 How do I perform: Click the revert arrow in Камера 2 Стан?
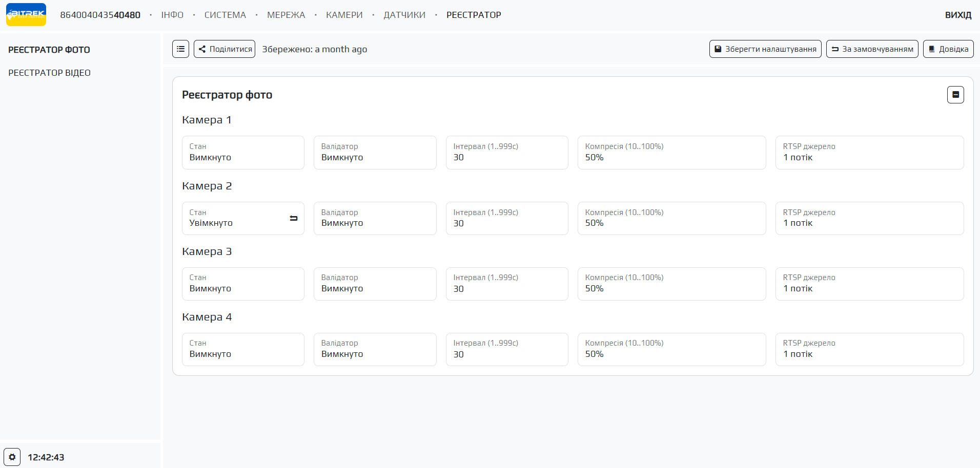(294, 218)
